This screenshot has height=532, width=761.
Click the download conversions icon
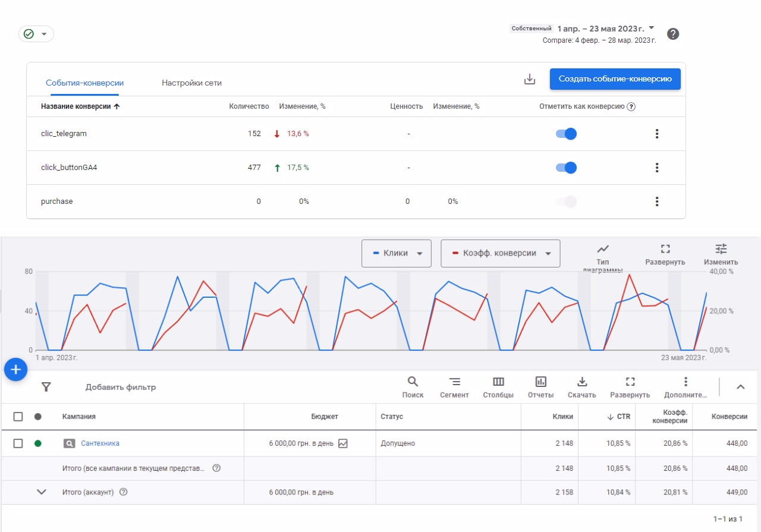coord(530,80)
